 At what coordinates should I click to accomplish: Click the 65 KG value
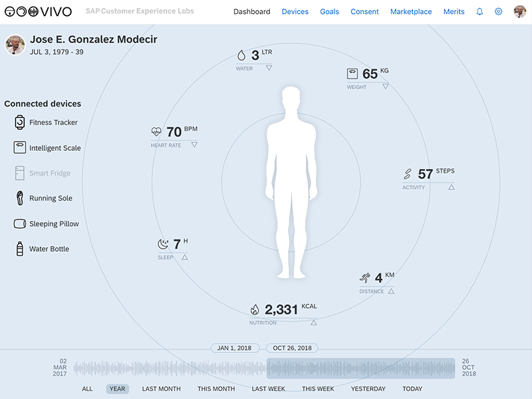(x=375, y=74)
